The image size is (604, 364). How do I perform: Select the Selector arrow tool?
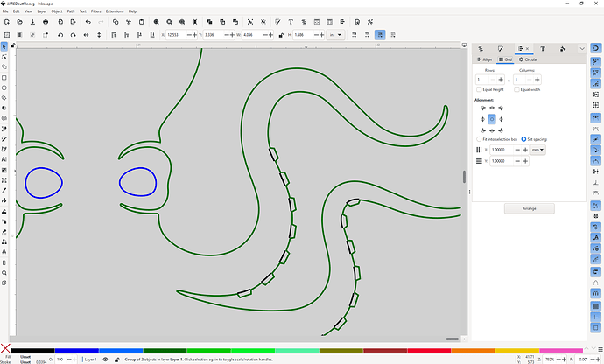[x=4, y=46]
